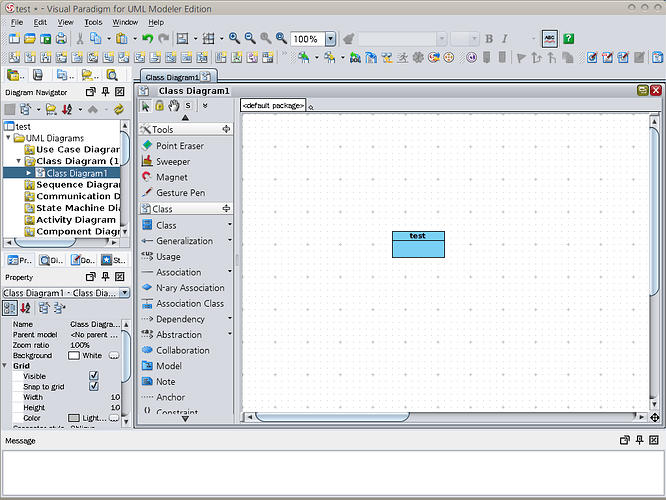Open the Window menu

(125, 22)
